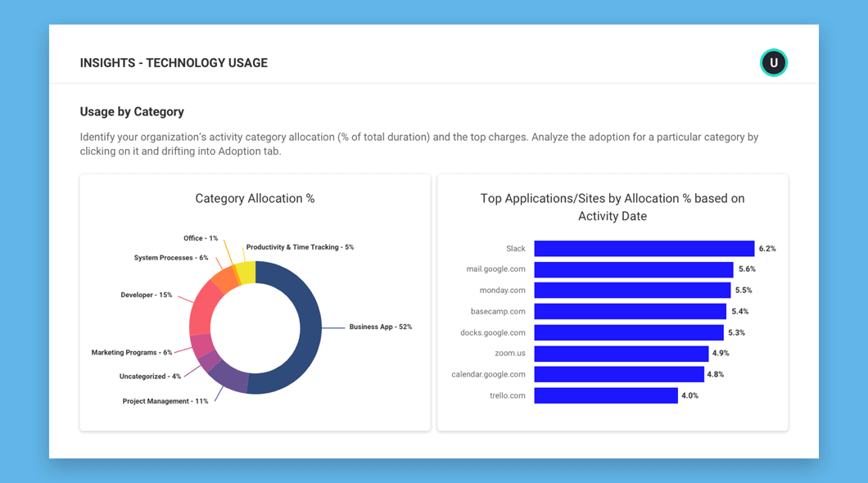Select the "Project Management - 11%" label
The height and width of the screenshot is (483, 868).
pos(165,401)
